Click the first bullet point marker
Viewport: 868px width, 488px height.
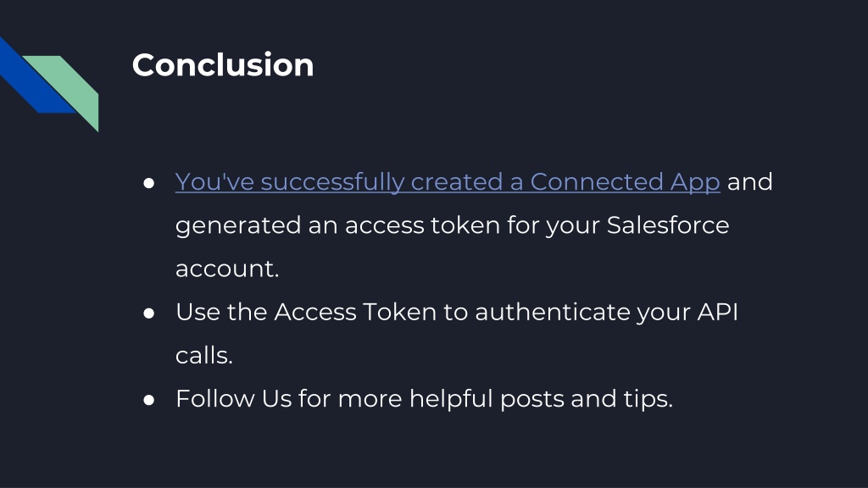pos(148,183)
